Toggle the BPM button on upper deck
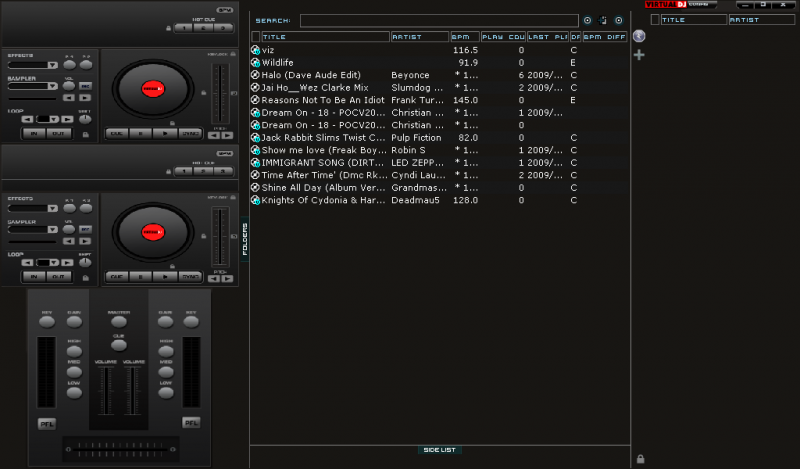This screenshot has height=469, width=800. pyautogui.click(x=224, y=10)
